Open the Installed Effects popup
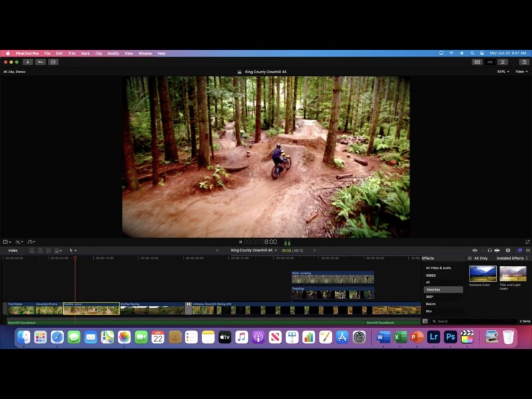The width and height of the screenshot is (532, 399). click(x=512, y=258)
